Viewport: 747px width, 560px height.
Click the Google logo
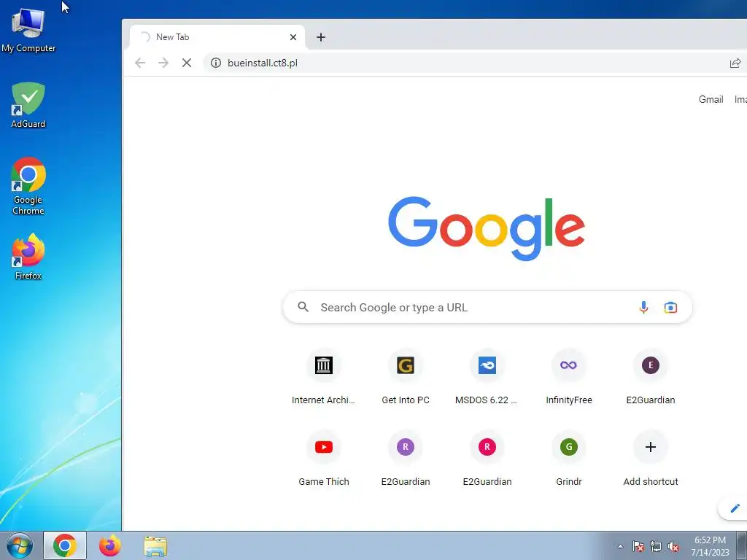[x=487, y=227]
